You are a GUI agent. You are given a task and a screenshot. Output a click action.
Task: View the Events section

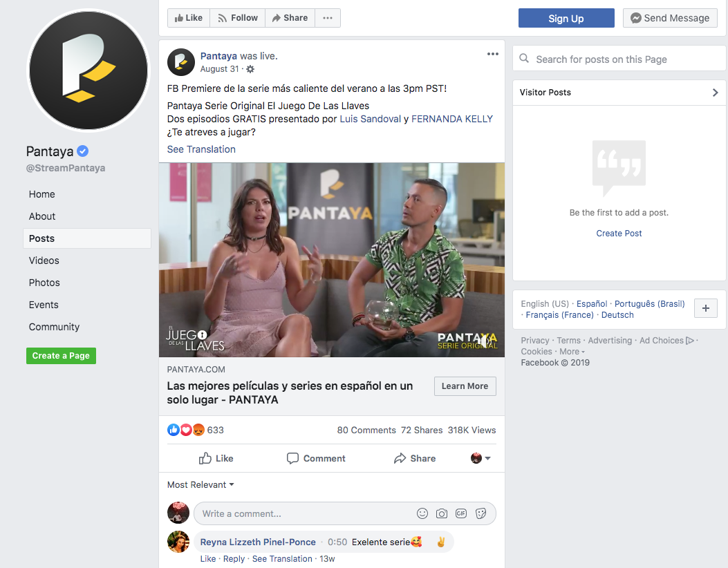coord(44,305)
